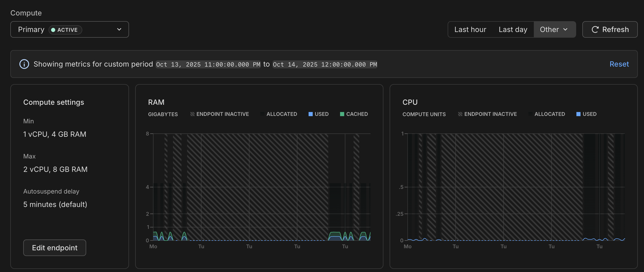Refresh the compute metrics
Image resolution: width=644 pixels, height=272 pixels.
pos(610,29)
